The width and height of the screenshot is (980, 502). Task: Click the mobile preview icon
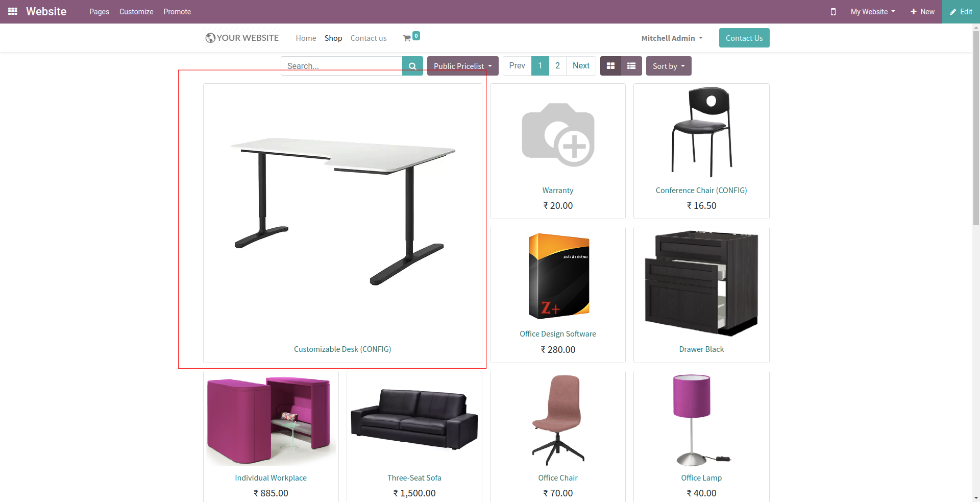click(833, 12)
